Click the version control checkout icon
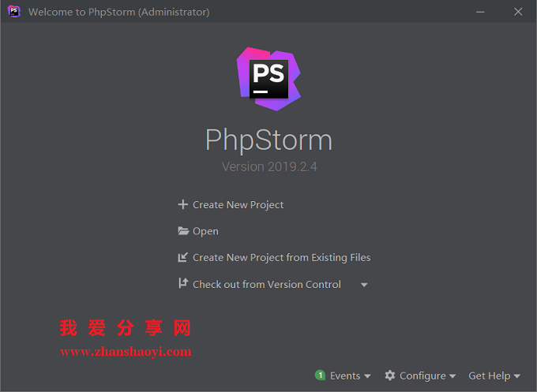The height and width of the screenshot is (392, 537). click(x=183, y=283)
